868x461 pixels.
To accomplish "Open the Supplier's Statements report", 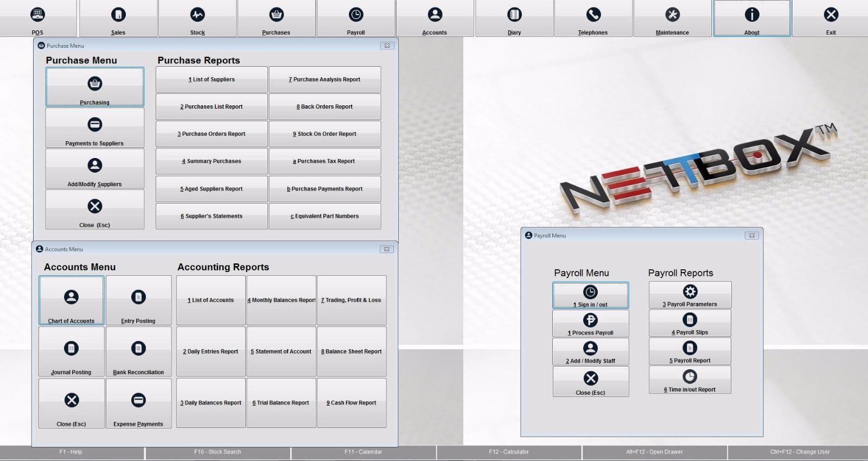I will pos(212,216).
